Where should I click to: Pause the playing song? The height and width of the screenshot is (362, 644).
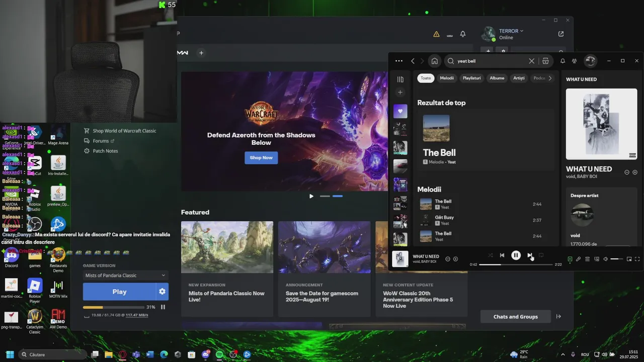point(516,255)
